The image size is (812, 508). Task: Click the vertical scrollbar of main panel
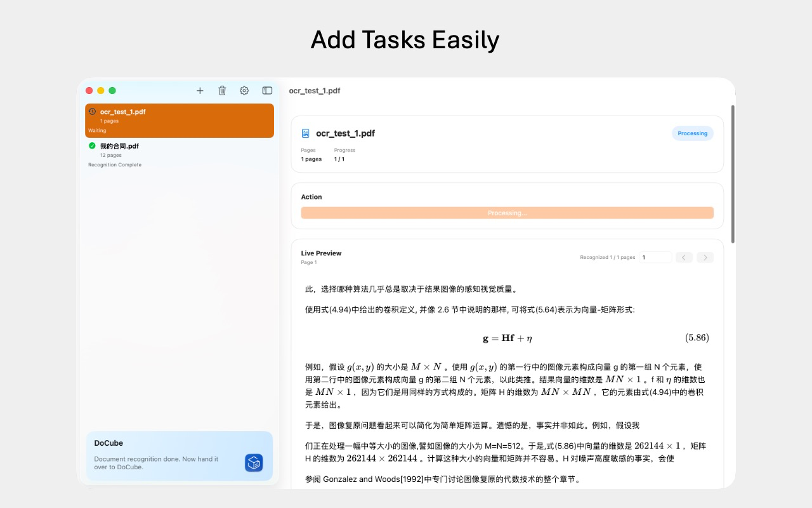pos(733,174)
